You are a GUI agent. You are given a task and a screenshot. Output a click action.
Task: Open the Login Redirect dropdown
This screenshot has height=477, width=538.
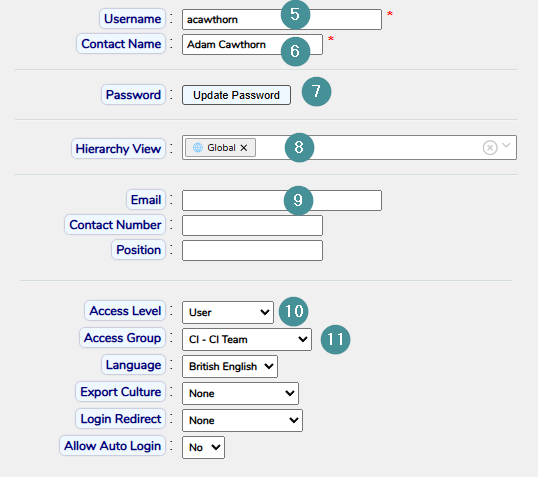point(242,420)
